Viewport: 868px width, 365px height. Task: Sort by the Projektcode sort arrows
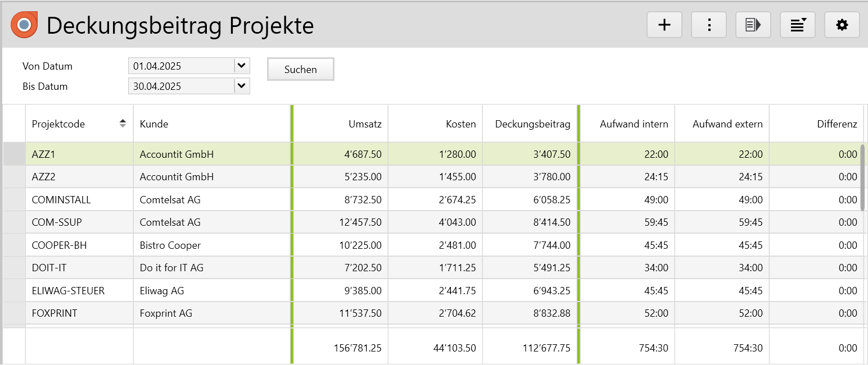click(123, 124)
